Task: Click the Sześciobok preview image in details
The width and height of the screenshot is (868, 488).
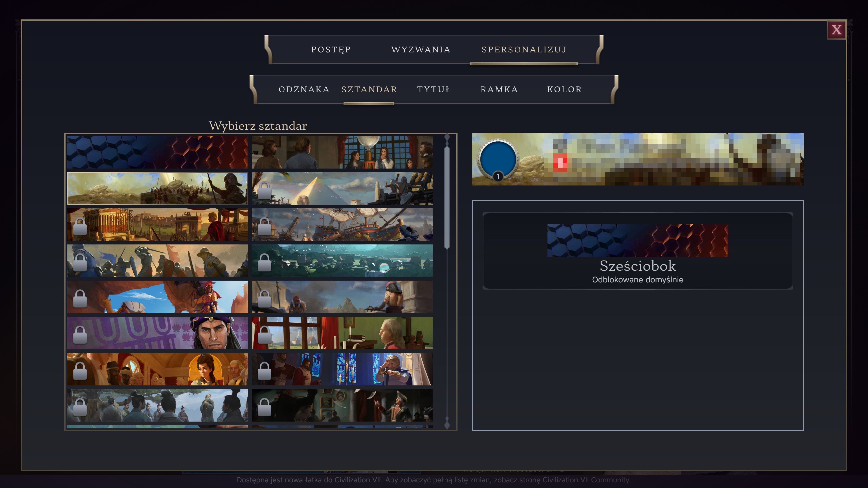Action: pyautogui.click(x=637, y=240)
